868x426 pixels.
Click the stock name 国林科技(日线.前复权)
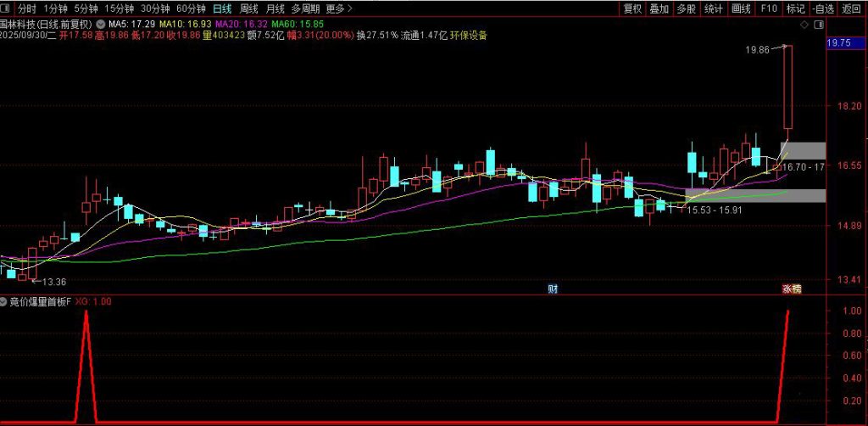46,25
